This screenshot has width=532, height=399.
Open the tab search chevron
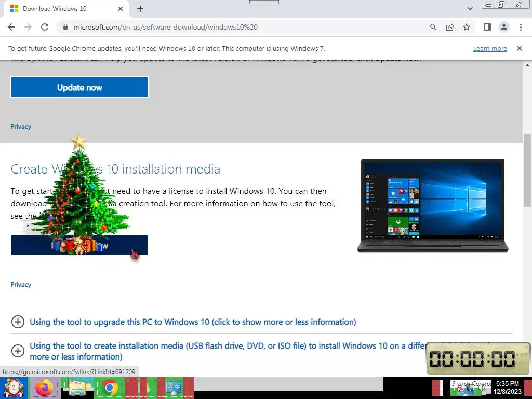[470, 9]
